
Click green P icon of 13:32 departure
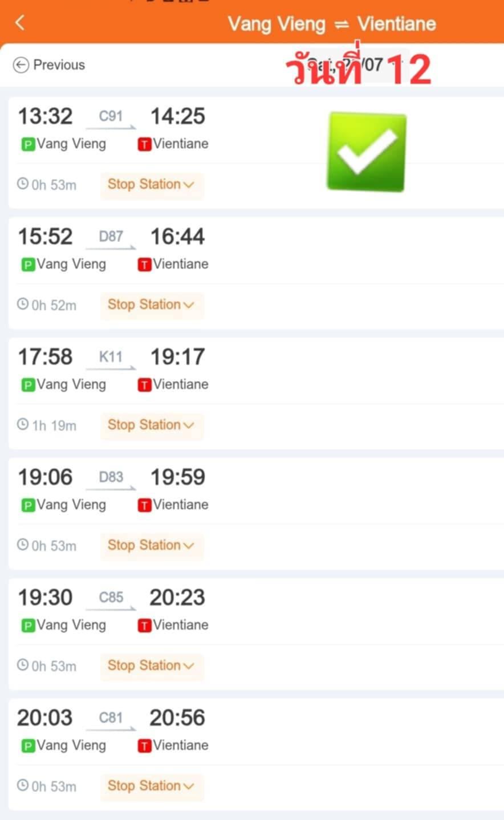(x=27, y=145)
